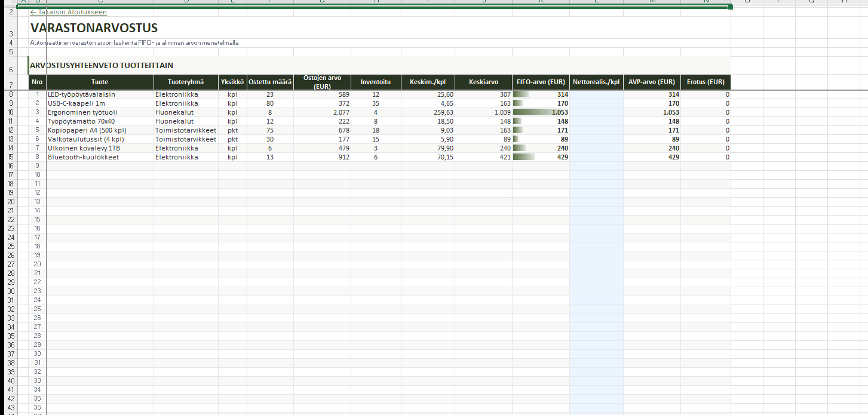Click the FIFO data bar showing 1.053

click(541, 112)
